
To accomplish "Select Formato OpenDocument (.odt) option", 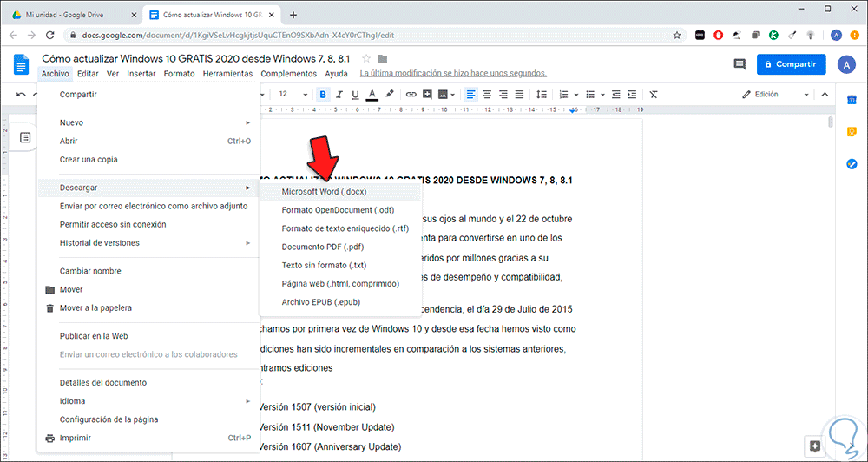I will tap(340, 210).
